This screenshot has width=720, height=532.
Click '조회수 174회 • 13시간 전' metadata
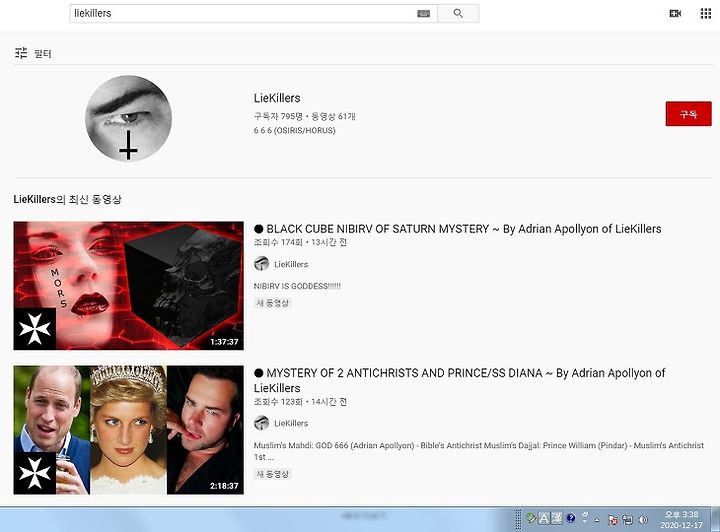click(x=300, y=242)
